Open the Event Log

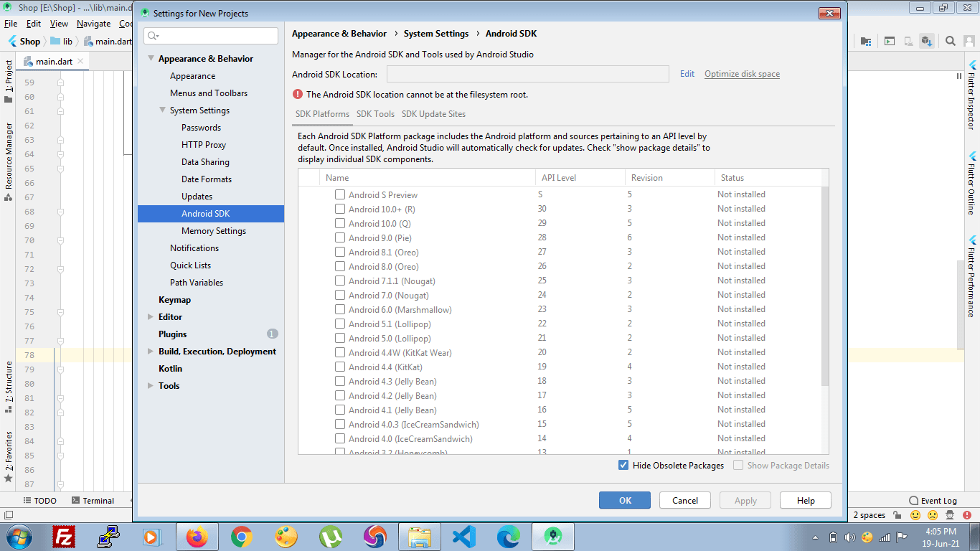click(x=938, y=500)
